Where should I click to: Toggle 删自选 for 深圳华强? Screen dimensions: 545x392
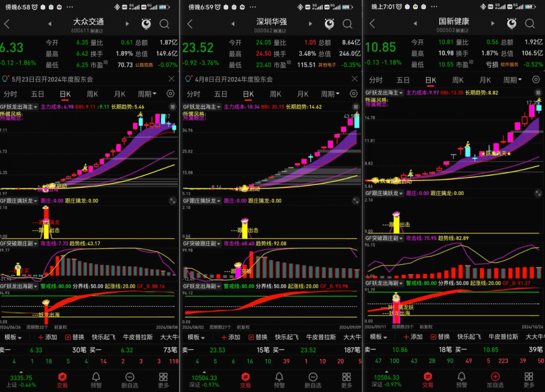coord(312,380)
